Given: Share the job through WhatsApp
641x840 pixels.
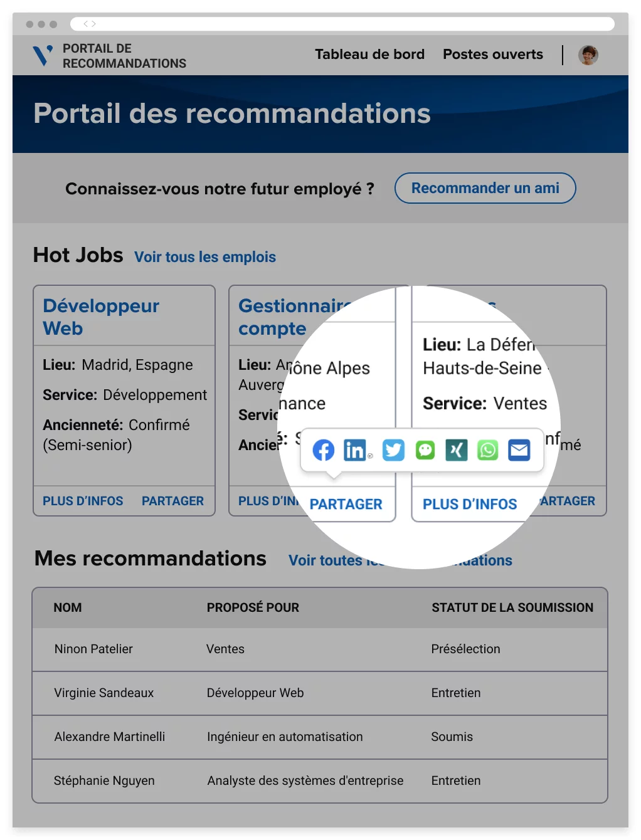Looking at the screenshot, I should click(x=488, y=450).
